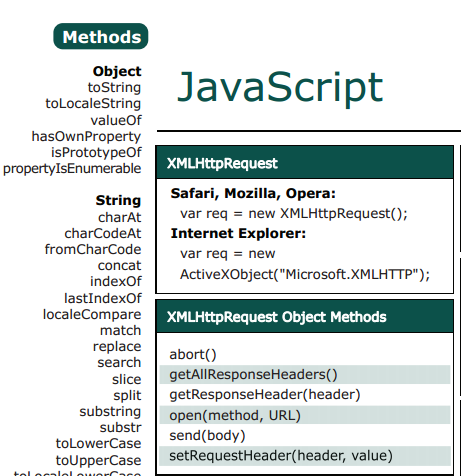The image size is (461, 476).
Task: Select the getAllResponseHeaders() row
Action: [305, 375]
